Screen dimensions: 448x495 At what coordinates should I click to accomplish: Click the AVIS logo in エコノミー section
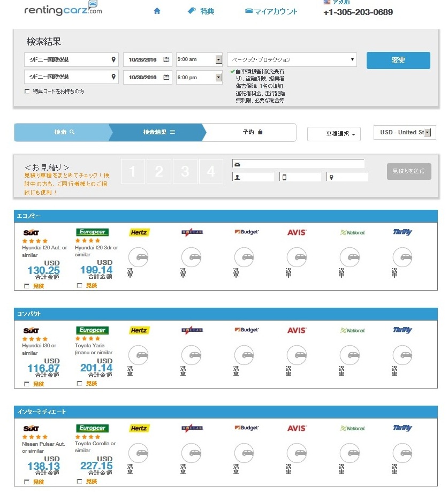coord(297,233)
